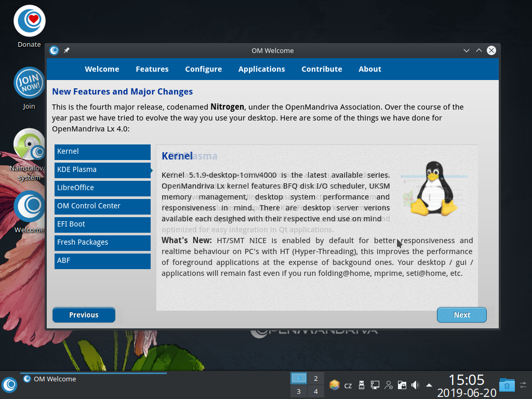Open the Welcome desktop icon
The height and width of the screenshot is (399, 532).
[x=29, y=212]
